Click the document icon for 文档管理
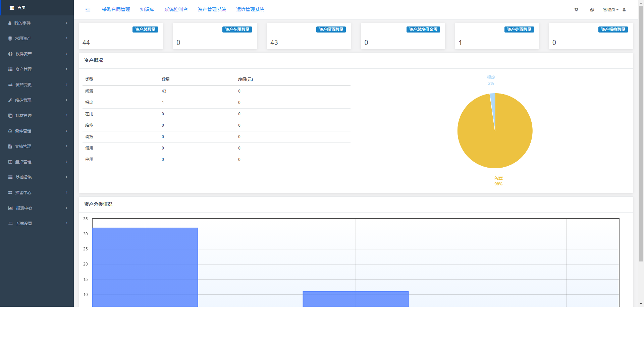This screenshot has width=644, height=354. [x=10, y=146]
